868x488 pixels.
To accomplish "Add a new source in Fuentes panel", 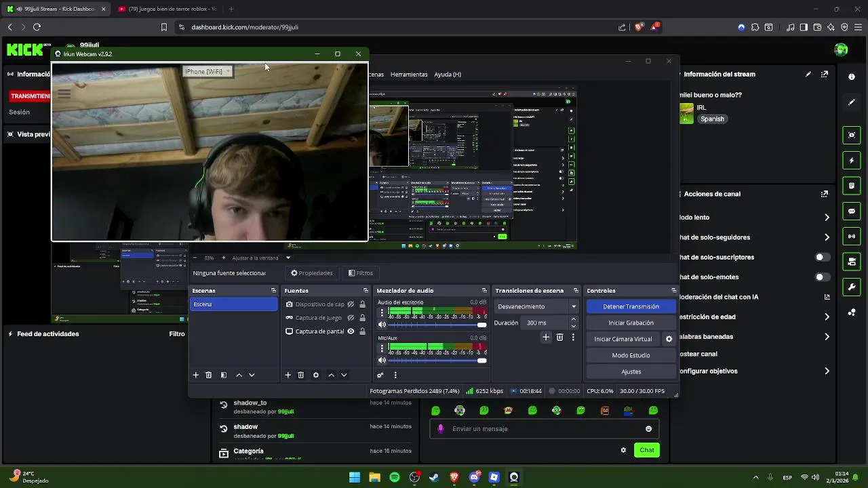I will pyautogui.click(x=288, y=375).
